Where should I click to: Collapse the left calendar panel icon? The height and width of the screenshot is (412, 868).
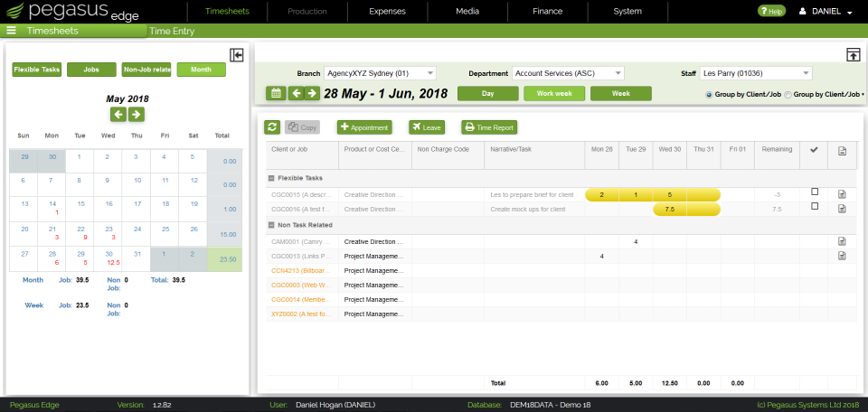coord(237,55)
